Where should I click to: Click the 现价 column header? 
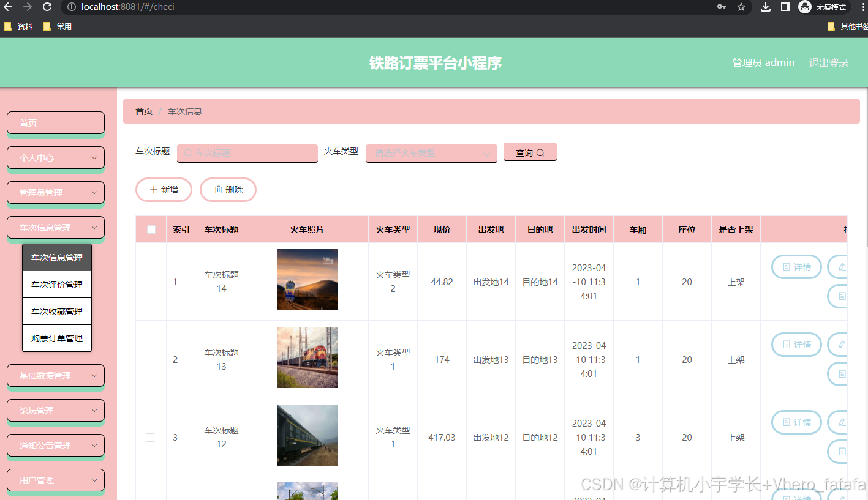coord(442,229)
